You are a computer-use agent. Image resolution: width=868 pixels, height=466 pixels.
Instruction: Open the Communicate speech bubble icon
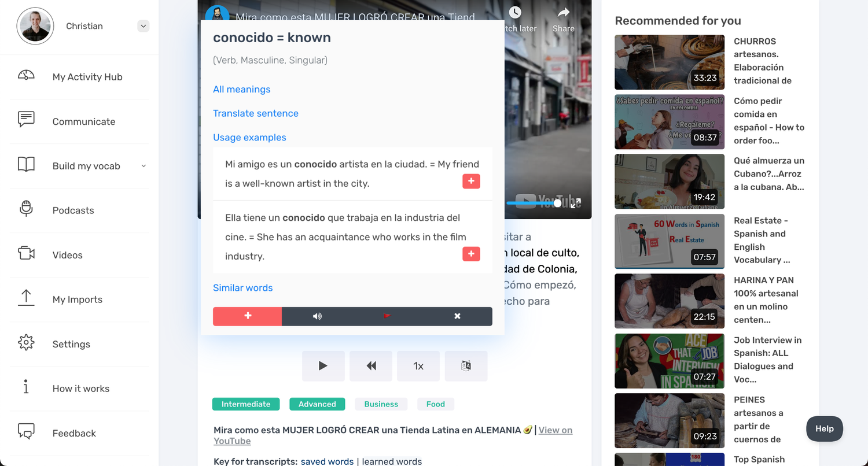25,121
